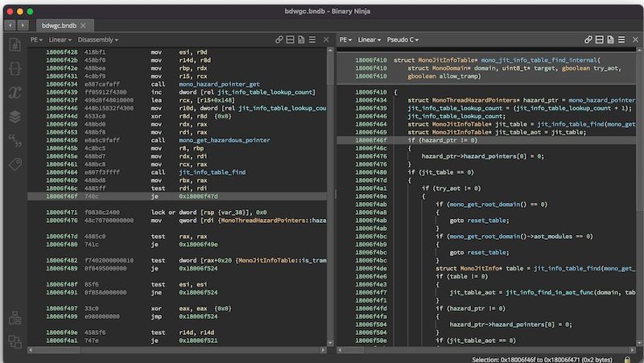Viewport: 644px width, 363px height.
Task: Select the bdwgc.bndb tab
Action: point(58,26)
